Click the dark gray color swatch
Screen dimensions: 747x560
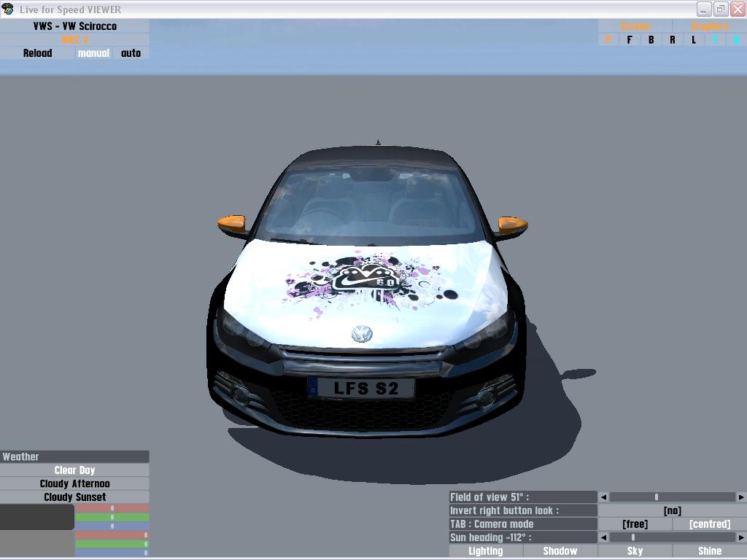pos(37,517)
